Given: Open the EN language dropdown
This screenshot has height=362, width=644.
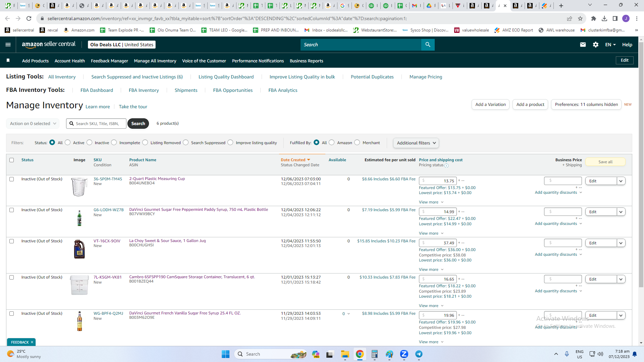Looking at the screenshot, I should tap(610, 45).
